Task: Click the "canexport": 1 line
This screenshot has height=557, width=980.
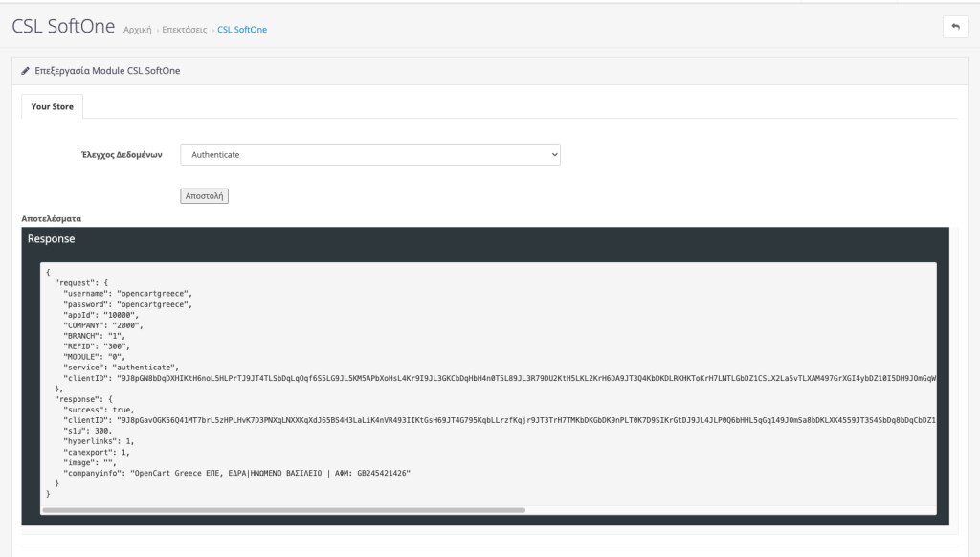Action: tap(97, 452)
